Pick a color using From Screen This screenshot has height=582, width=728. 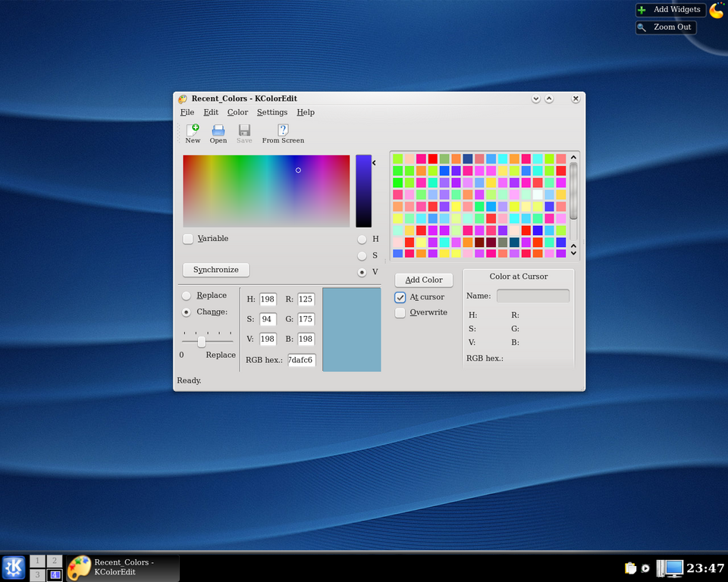(283, 130)
